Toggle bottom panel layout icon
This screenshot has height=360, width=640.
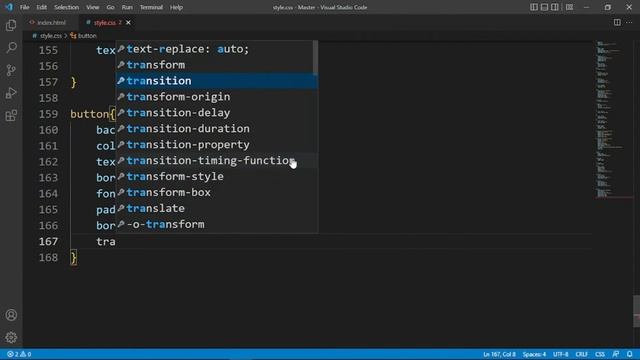click(544, 7)
